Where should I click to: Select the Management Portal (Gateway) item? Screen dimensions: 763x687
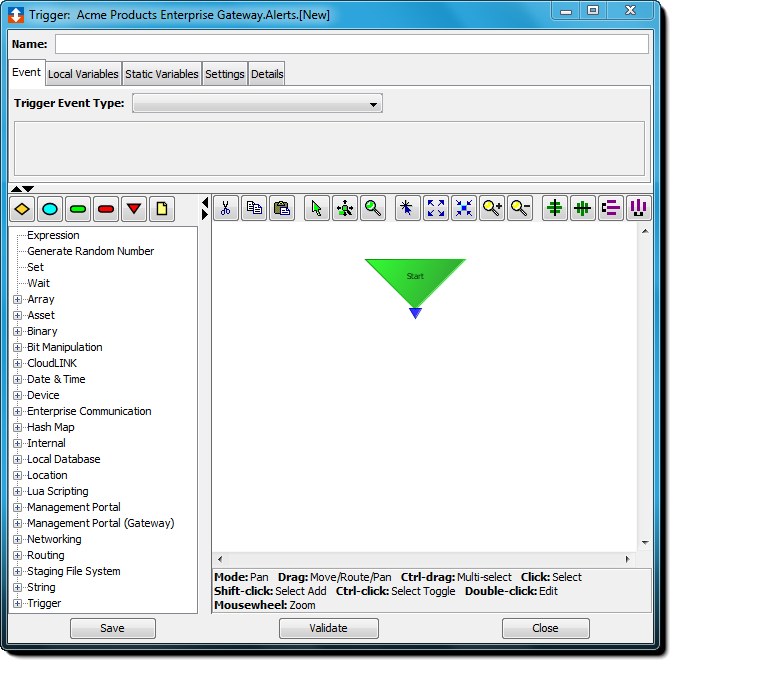click(x=100, y=523)
